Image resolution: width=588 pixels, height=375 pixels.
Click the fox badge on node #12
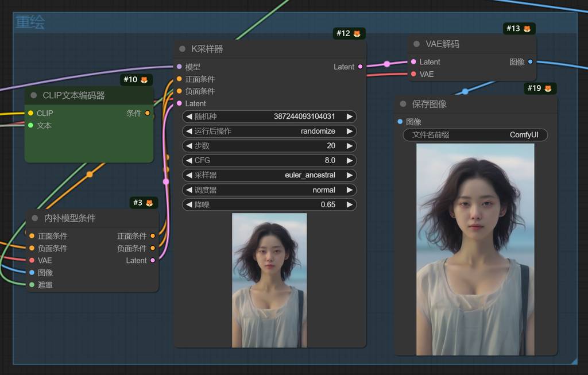coord(357,34)
